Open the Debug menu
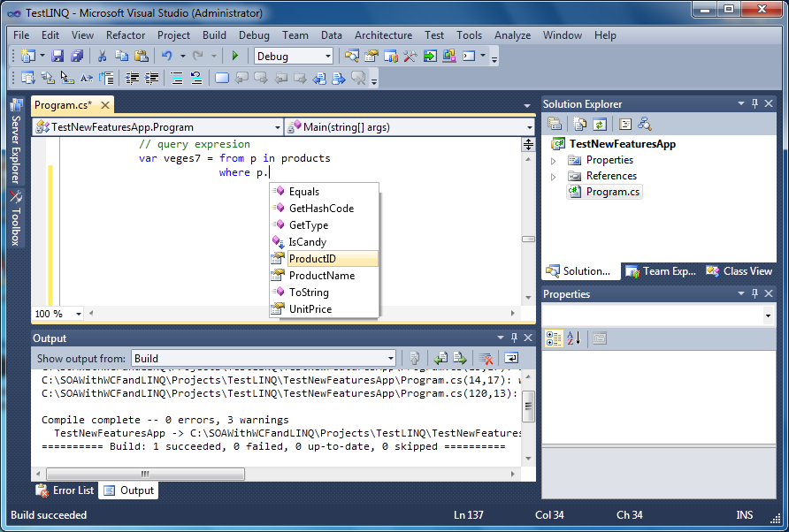This screenshot has height=532, width=789. (254, 35)
